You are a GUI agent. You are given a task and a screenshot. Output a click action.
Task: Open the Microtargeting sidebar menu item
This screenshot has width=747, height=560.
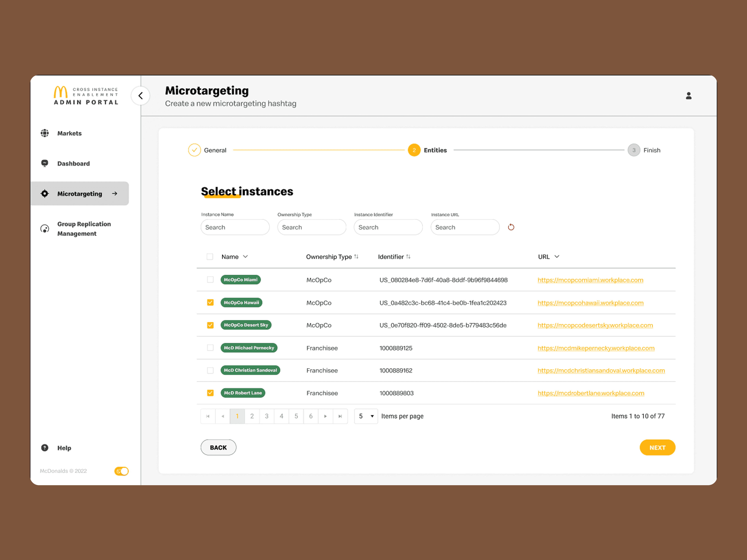point(80,193)
